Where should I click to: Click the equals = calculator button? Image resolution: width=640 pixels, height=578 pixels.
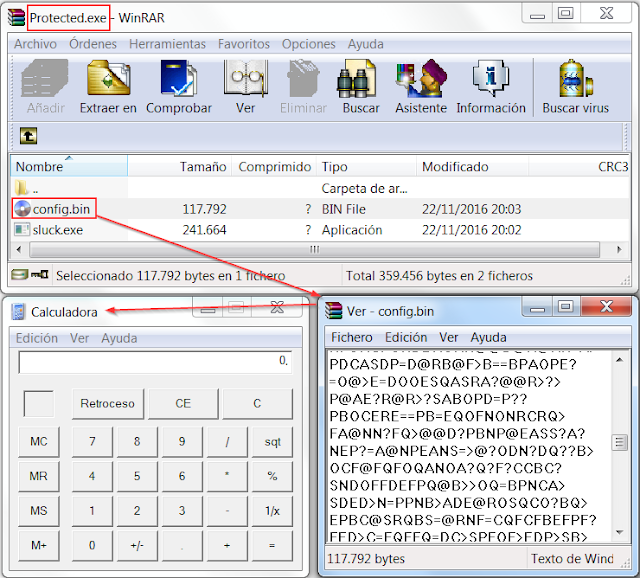click(272, 546)
